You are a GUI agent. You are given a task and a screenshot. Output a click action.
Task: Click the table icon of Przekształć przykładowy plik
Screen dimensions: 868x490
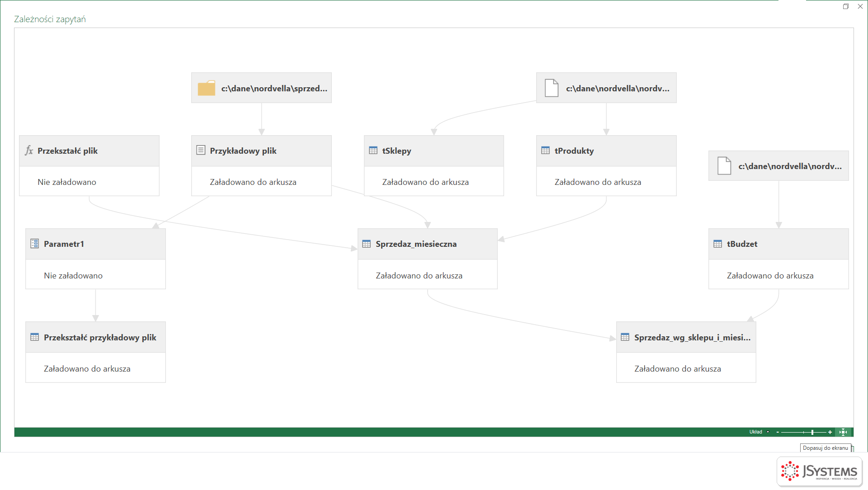[x=35, y=337]
